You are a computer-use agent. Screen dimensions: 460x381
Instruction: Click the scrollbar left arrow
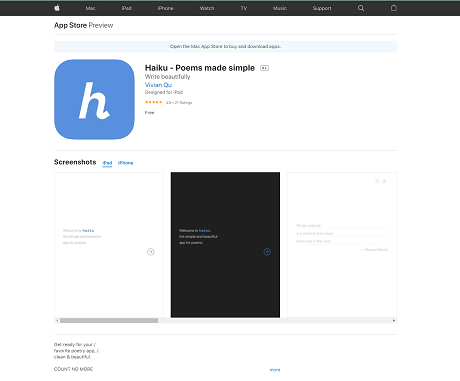(57, 320)
